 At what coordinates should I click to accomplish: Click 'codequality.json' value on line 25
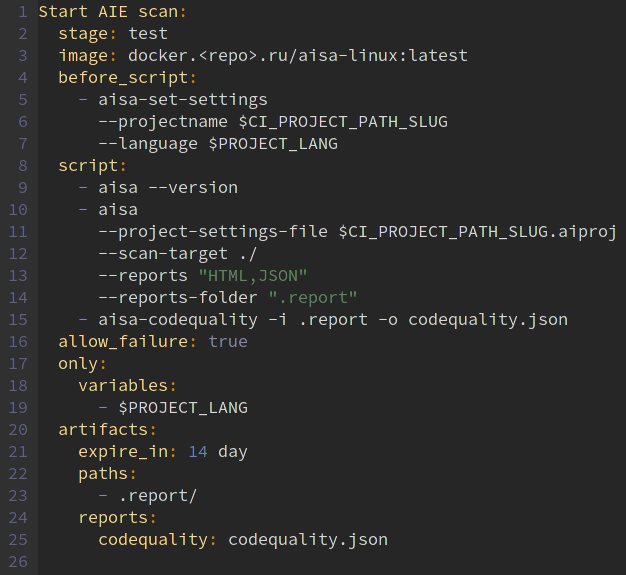(x=308, y=541)
